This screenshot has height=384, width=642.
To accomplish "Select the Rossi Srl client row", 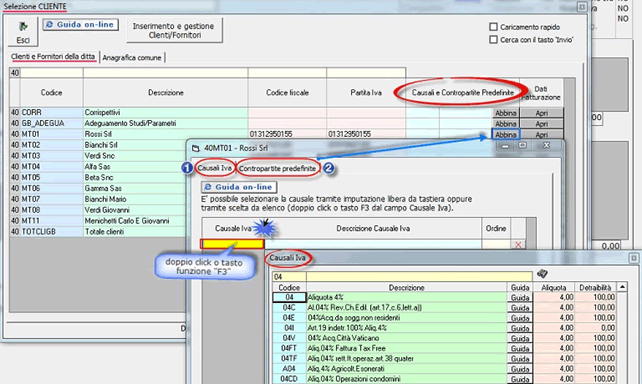I will [165, 134].
